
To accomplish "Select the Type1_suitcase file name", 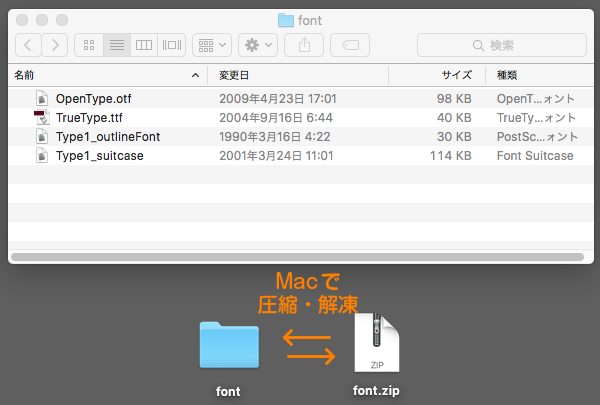I will pos(99,156).
